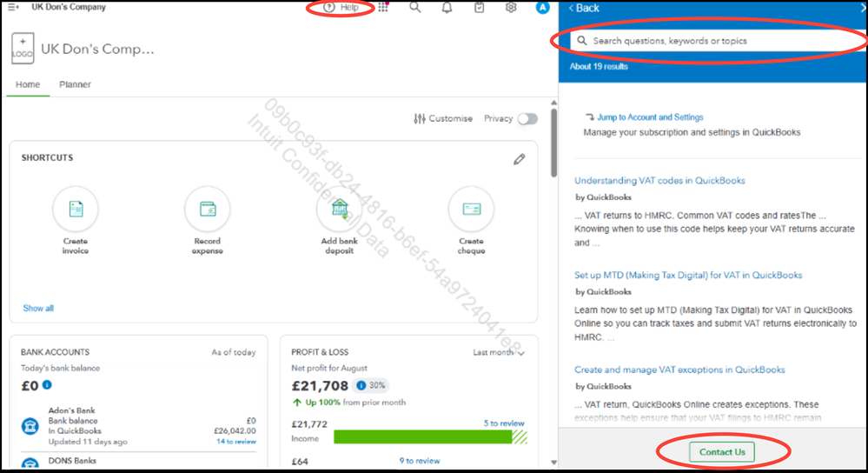Switch to the Planner tab
Screen dimensions: 868x473
75,84
